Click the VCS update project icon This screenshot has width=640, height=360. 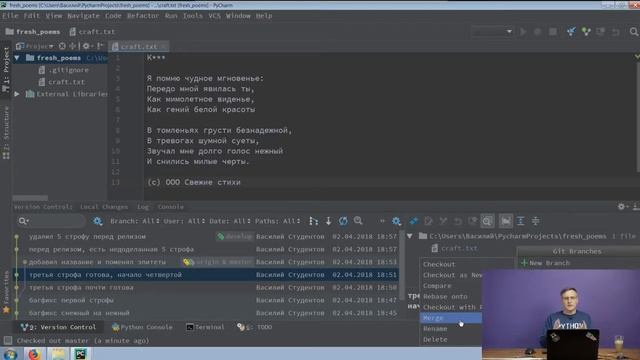[571, 31]
